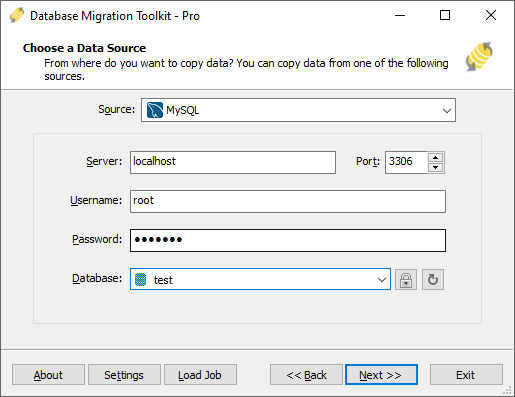Open Settings
The image size is (515, 397).
tap(124, 375)
